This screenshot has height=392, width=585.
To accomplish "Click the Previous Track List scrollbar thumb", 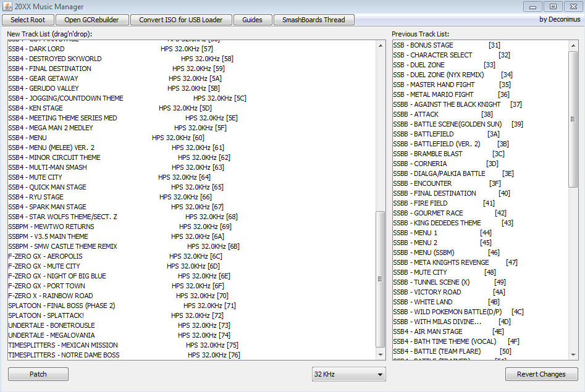I will (x=573, y=119).
